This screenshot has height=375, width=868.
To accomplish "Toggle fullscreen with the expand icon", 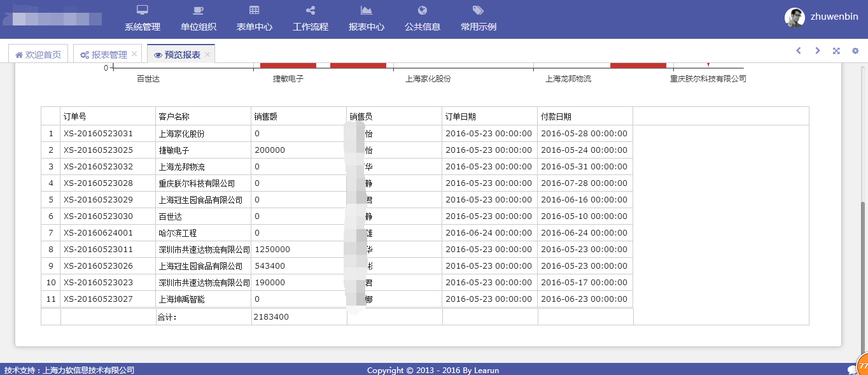I will pyautogui.click(x=836, y=51).
